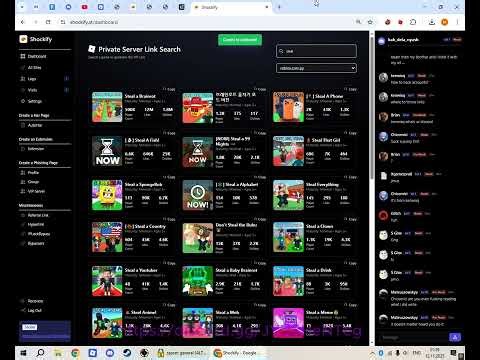
Task: Select the Steal a Spongebob thumbnail
Action: point(107,195)
